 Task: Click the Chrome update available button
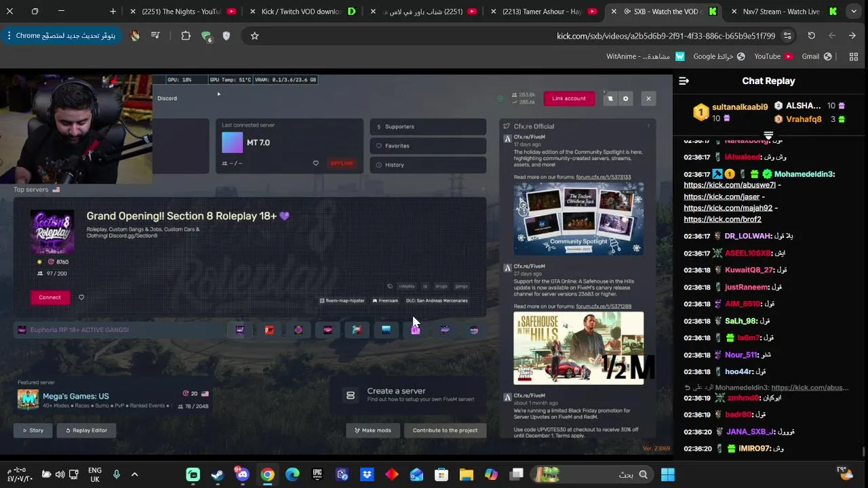(61, 36)
